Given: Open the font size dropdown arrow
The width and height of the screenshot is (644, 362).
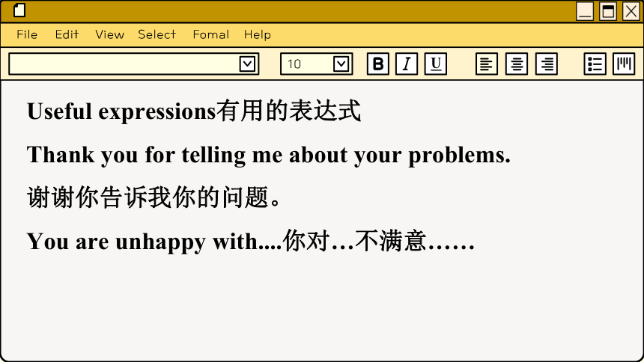Looking at the screenshot, I should 341,64.
